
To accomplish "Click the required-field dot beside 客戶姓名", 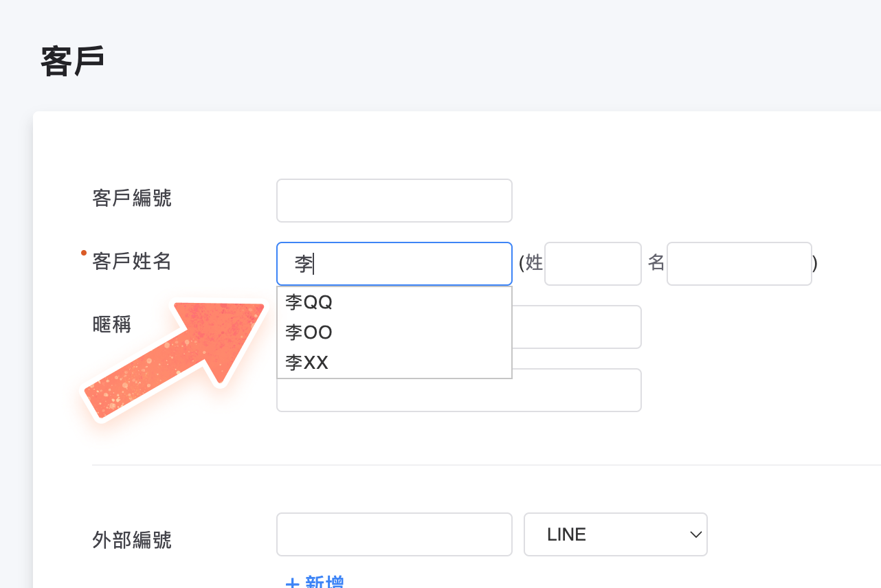I will click(83, 253).
